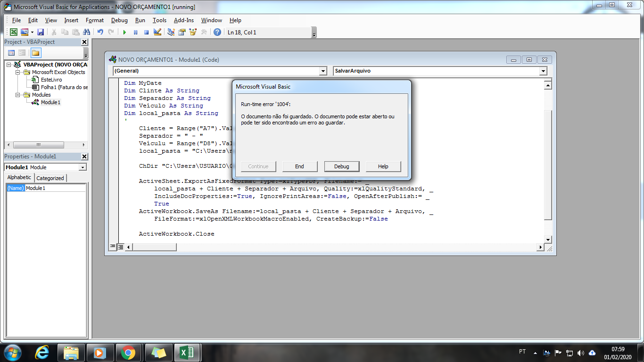The image size is (644, 362).
Task: Click the code window horizontal scroll thumb
Action: click(x=155, y=247)
